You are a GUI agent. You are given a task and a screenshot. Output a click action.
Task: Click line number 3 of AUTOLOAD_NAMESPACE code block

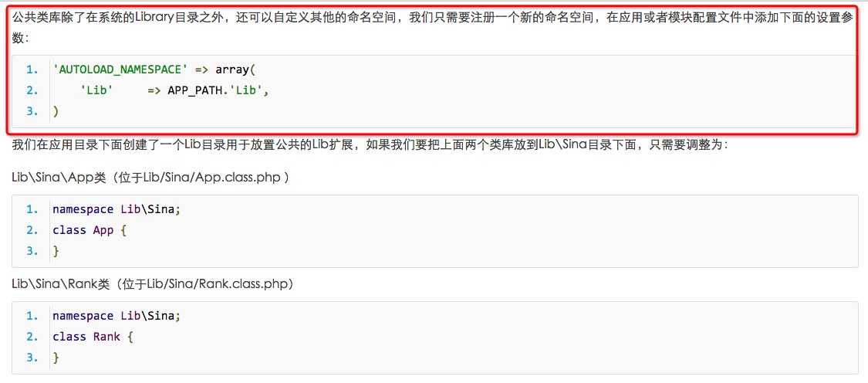[x=32, y=111]
